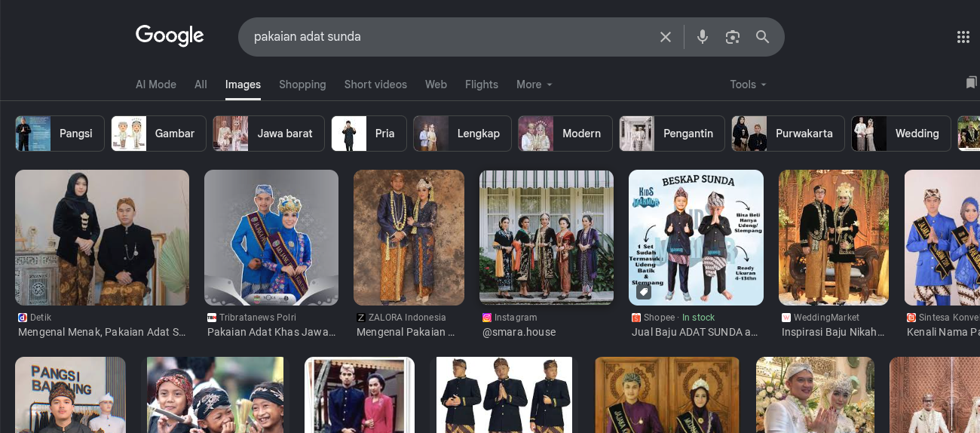This screenshot has height=433, width=980.
Task: Click the Instagram source favicon
Action: point(487,318)
